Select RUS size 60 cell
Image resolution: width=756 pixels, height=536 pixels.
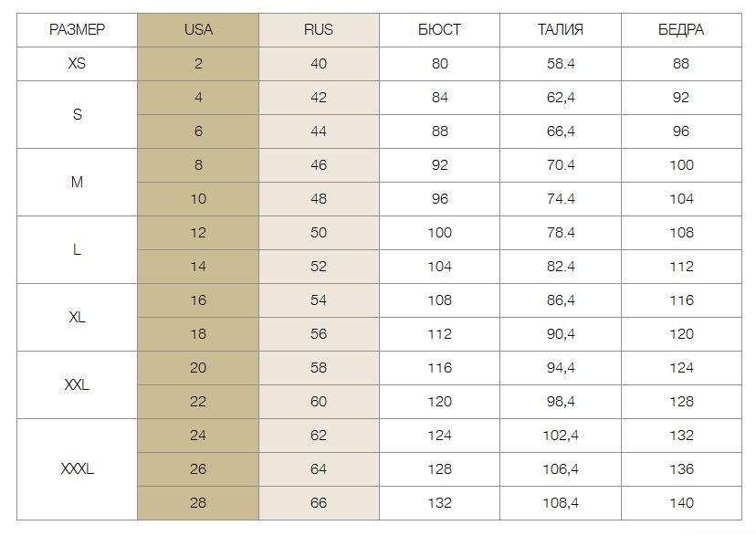click(319, 402)
